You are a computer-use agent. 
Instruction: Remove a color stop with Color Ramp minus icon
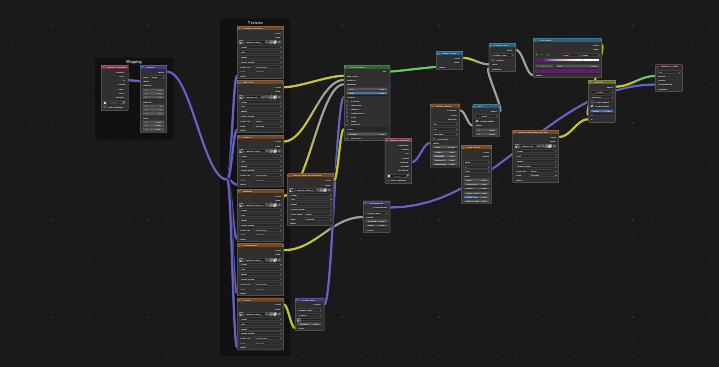pyautogui.click(x=542, y=55)
